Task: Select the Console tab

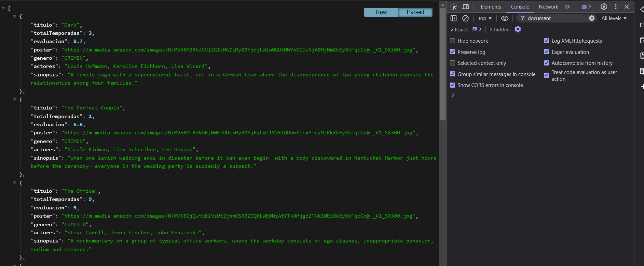Action: tap(520, 6)
